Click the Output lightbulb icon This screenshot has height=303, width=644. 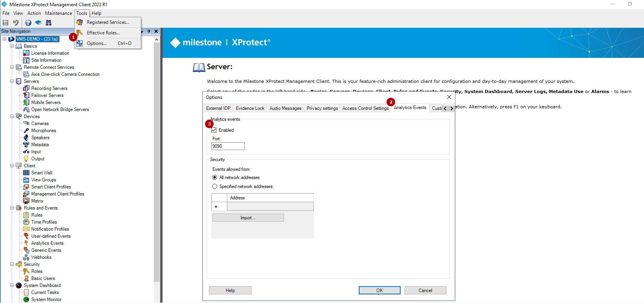click(x=26, y=159)
